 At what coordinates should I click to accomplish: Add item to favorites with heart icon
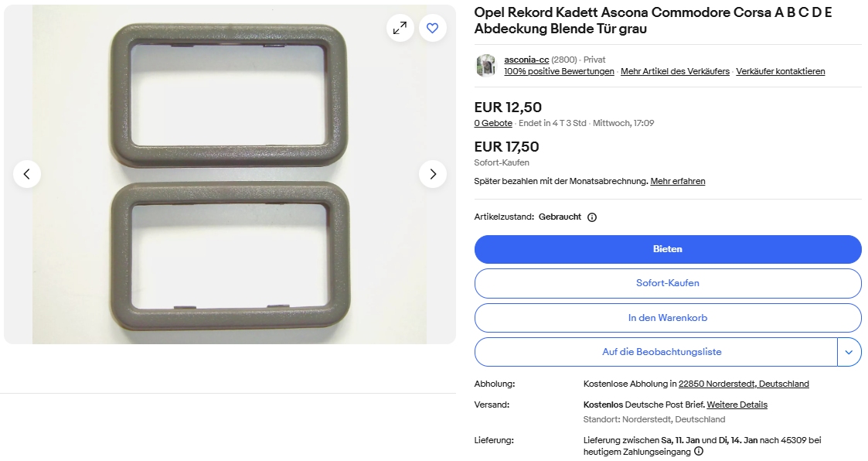[432, 29]
